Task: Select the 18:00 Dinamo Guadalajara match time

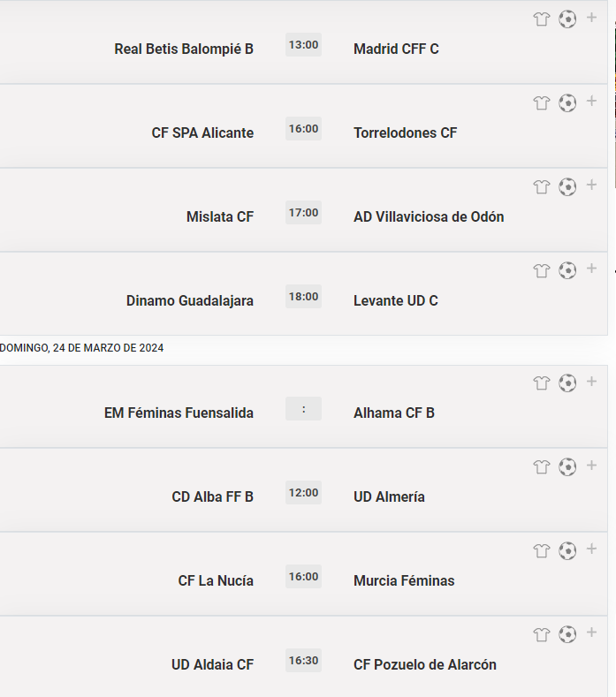Action: pyautogui.click(x=303, y=297)
